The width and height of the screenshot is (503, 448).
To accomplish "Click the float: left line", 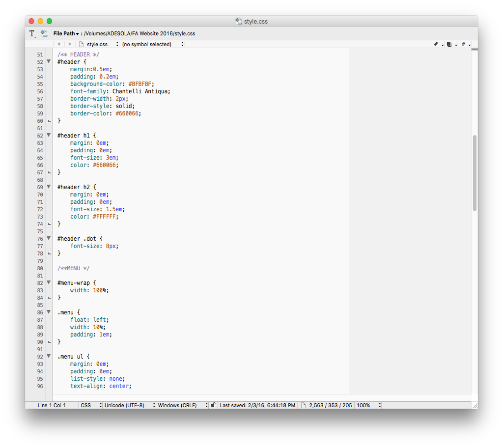I will point(89,320).
